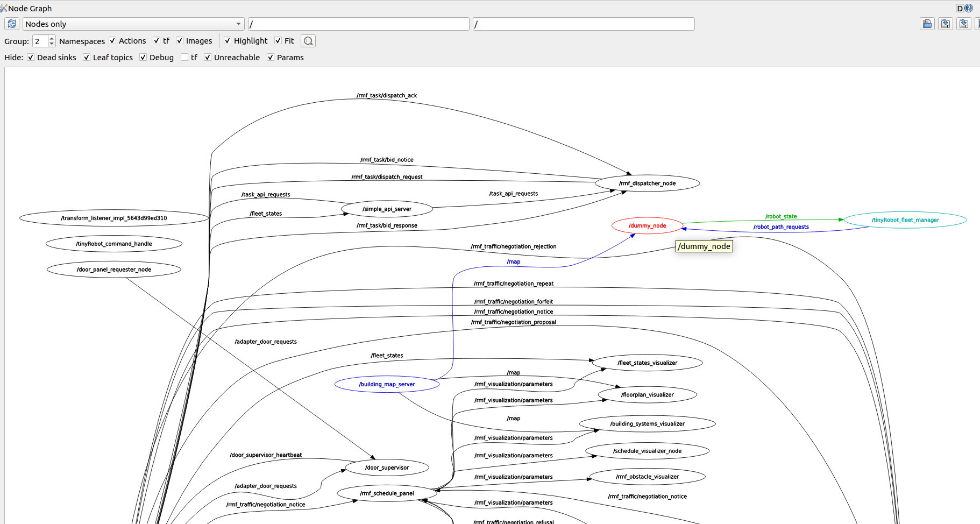
Task: Click the /transform_listener_impl_5643d99ed310 node
Action: 114,218
